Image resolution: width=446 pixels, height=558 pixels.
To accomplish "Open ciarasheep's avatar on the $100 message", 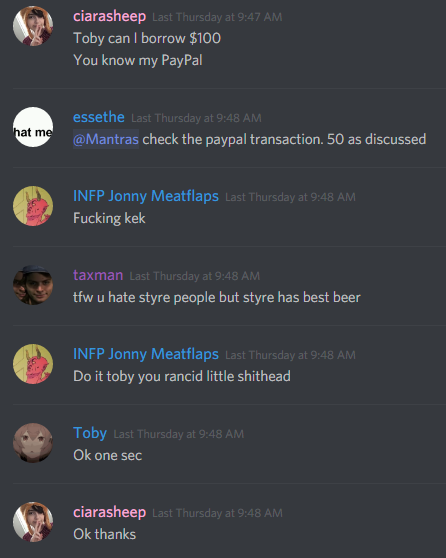I will tap(33, 26).
